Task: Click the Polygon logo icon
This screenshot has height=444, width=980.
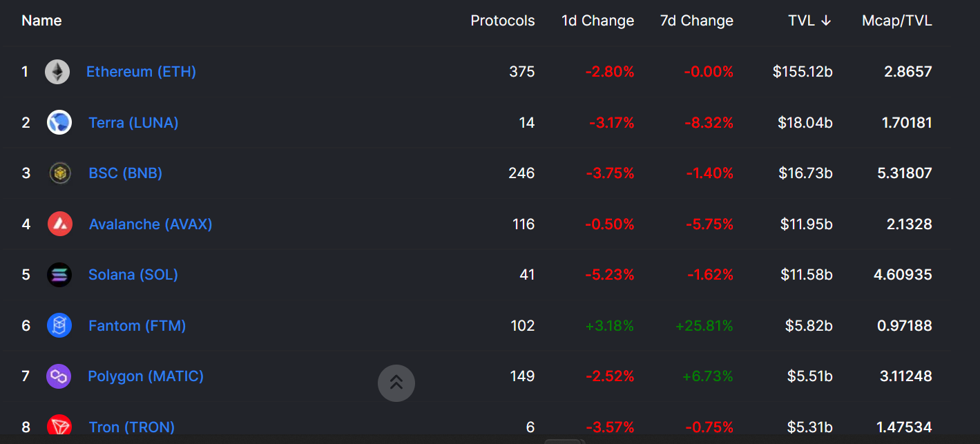Action: pyautogui.click(x=59, y=376)
